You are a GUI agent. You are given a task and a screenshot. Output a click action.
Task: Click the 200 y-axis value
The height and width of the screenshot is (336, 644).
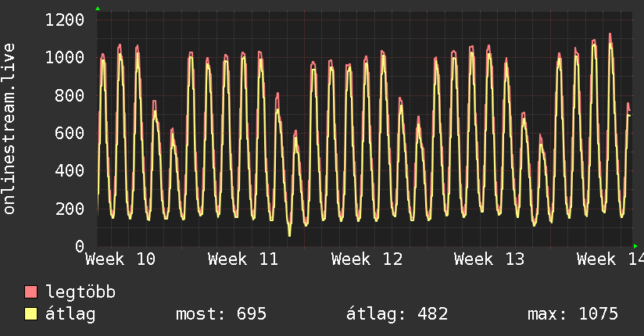[70, 209]
